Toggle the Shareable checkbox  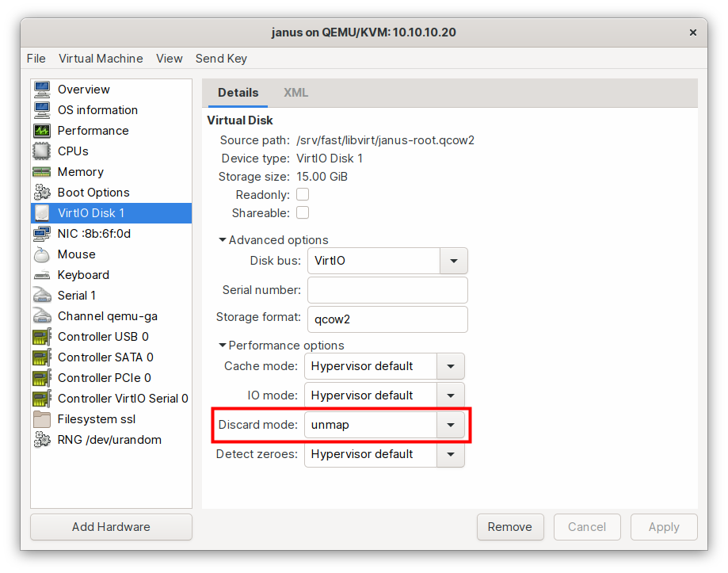(x=302, y=212)
